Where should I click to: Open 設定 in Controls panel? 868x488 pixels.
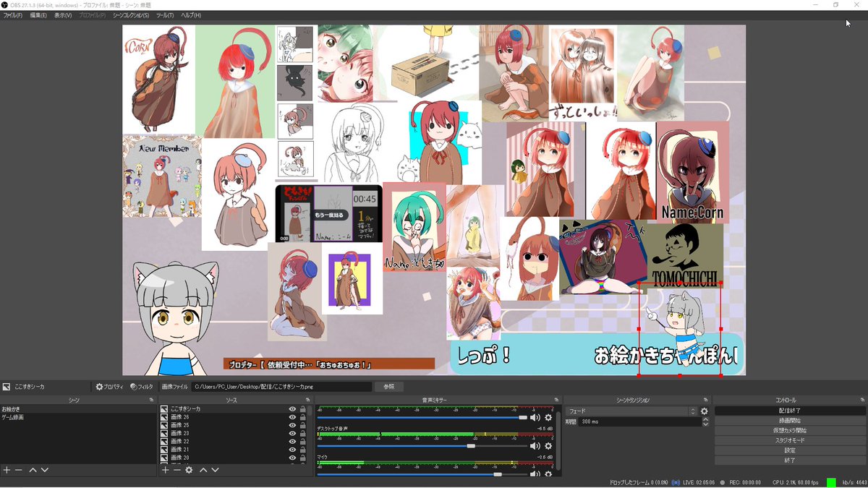click(x=790, y=450)
